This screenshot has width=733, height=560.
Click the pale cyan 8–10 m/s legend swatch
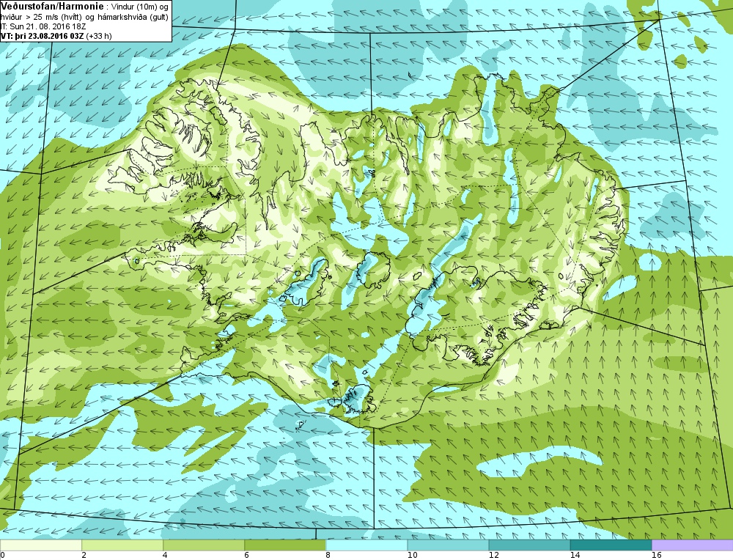366,545
